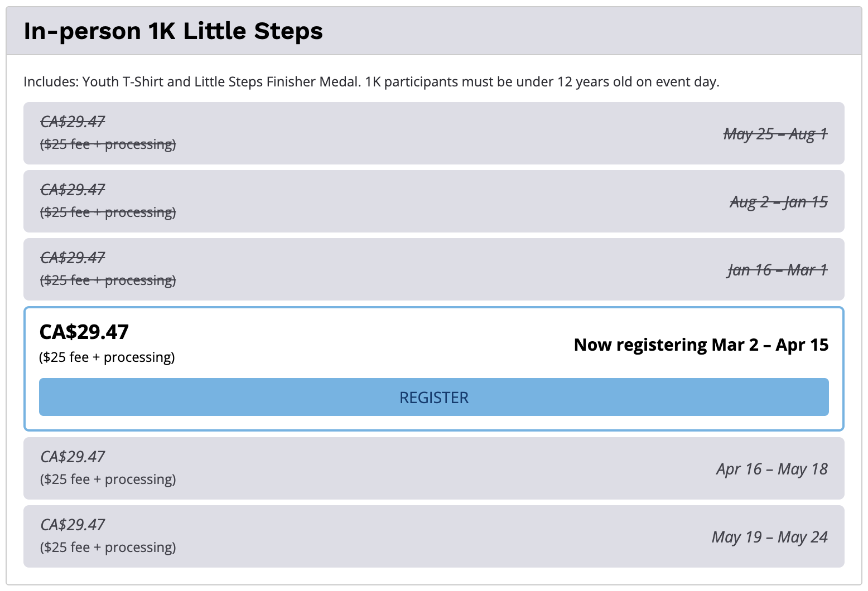Select the upcoming May 19 – May 24 date range

point(769,537)
